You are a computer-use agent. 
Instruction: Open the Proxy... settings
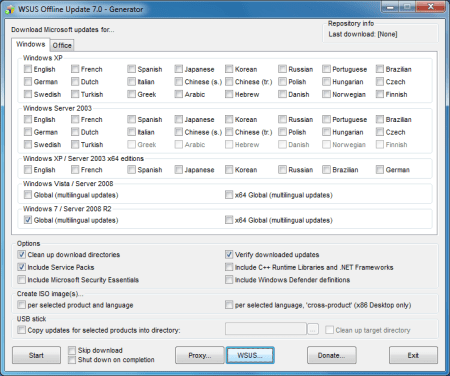pyautogui.click(x=200, y=355)
